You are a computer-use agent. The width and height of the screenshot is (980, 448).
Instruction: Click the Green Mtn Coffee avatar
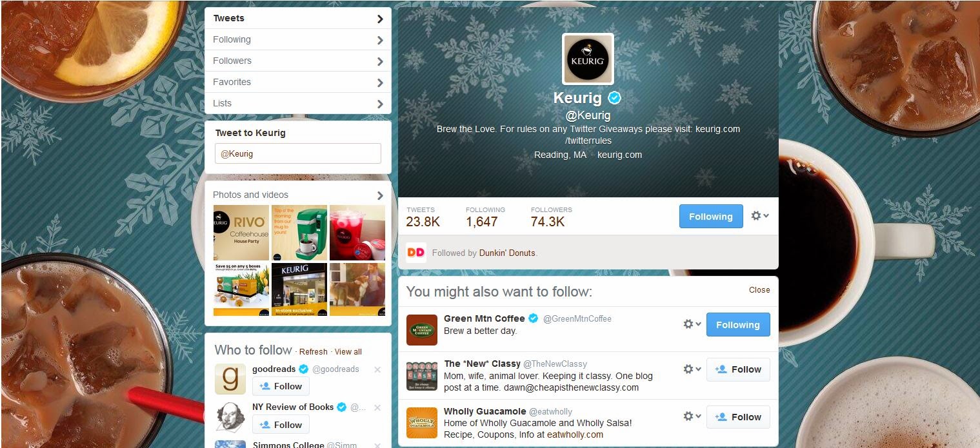pos(422,330)
